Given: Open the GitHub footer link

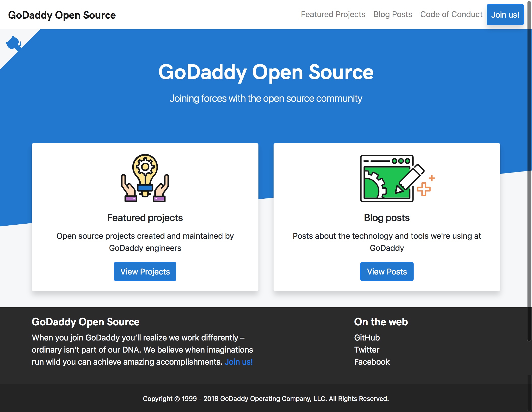Looking at the screenshot, I should click(x=367, y=338).
